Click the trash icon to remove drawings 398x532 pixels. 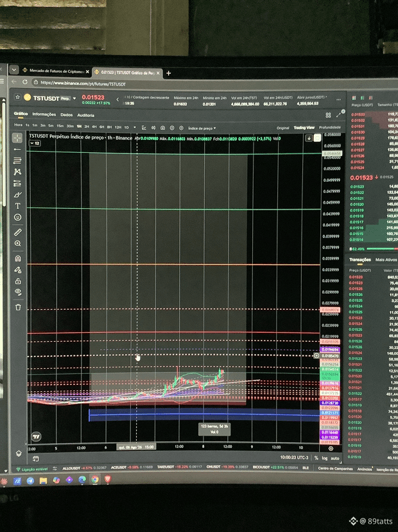pos(18,307)
